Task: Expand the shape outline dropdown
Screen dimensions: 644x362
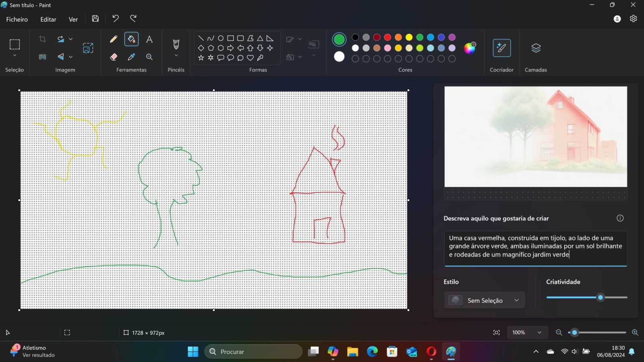Action: pyautogui.click(x=300, y=39)
